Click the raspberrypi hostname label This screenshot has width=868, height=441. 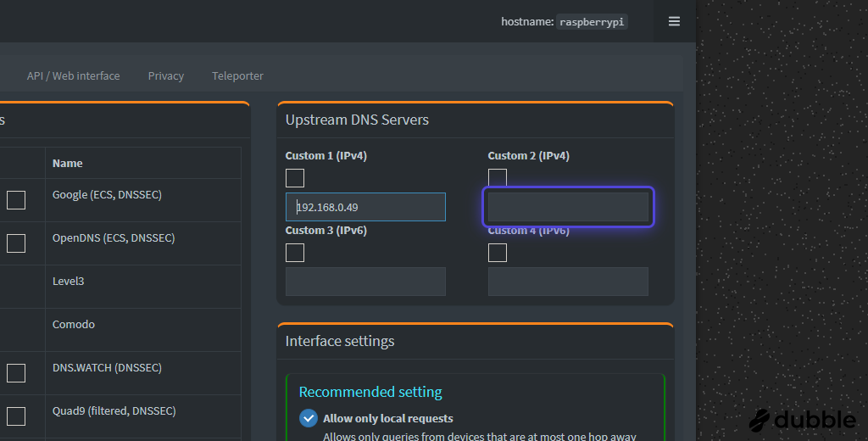tap(592, 21)
